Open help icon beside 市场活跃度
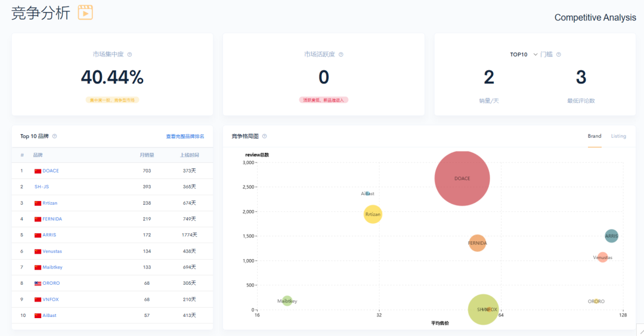644x336 pixels. click(341, 54)
